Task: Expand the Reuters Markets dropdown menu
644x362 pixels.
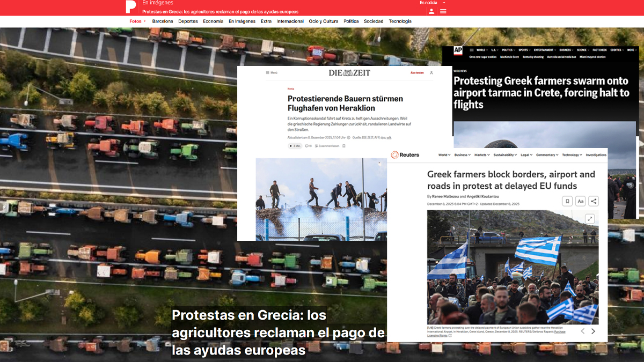Action: 482,155
